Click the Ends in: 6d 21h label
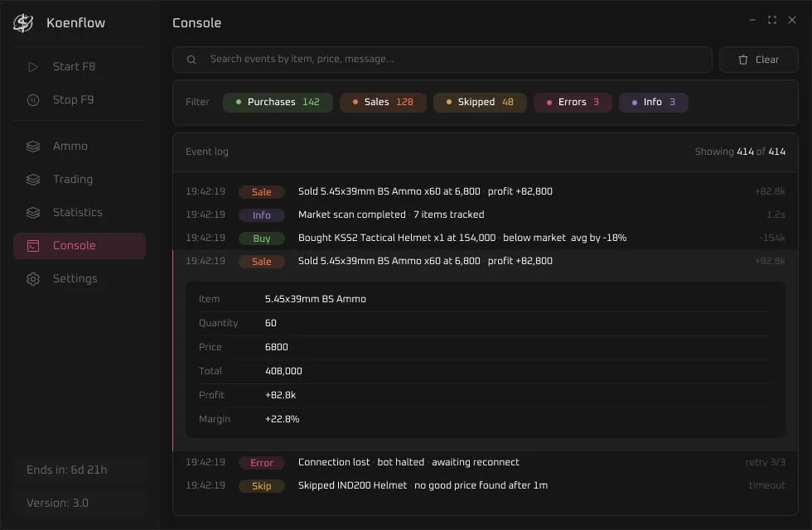The width and height of the screenshot is (812, 530). pos(67,470)
